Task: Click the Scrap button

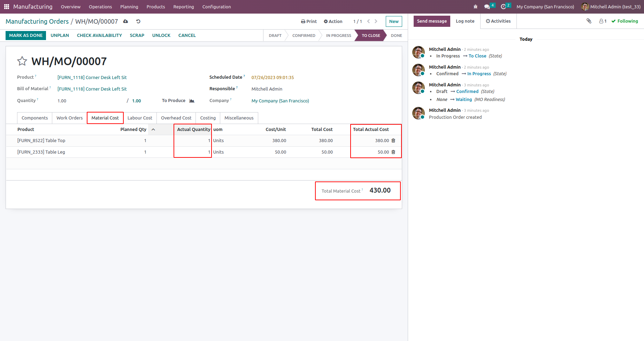Action: pyautogui.click(x=137, y=36)
